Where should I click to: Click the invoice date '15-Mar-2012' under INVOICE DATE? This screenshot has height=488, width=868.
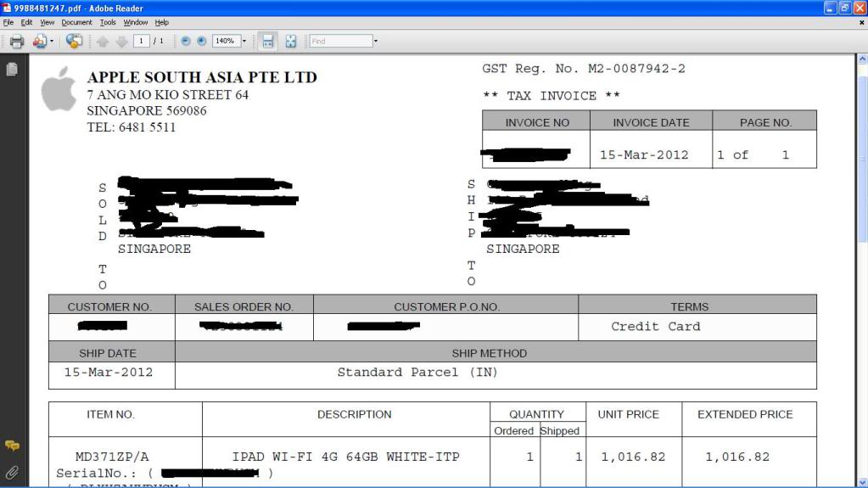(x=644, y=155)
